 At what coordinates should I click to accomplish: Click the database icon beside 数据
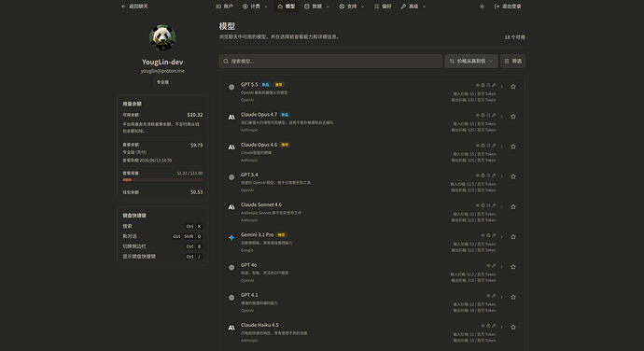307,7
